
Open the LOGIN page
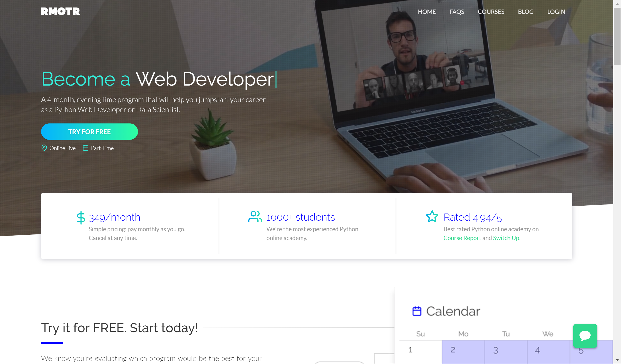556,12
